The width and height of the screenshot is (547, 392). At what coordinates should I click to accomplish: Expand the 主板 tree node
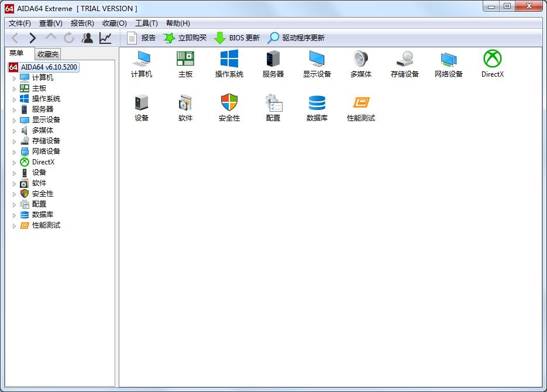click(x=14, y=88)
